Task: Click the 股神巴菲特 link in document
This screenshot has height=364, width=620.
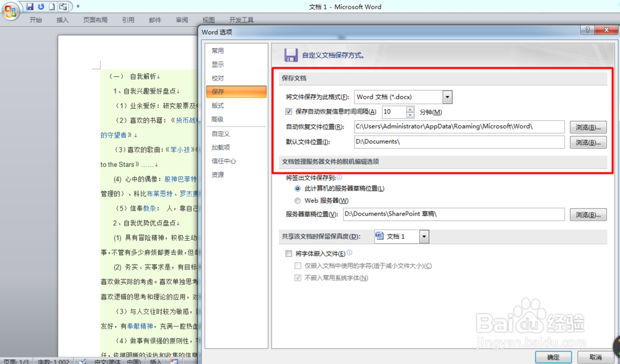Action: pyautogui.click(x=180, y=179)
